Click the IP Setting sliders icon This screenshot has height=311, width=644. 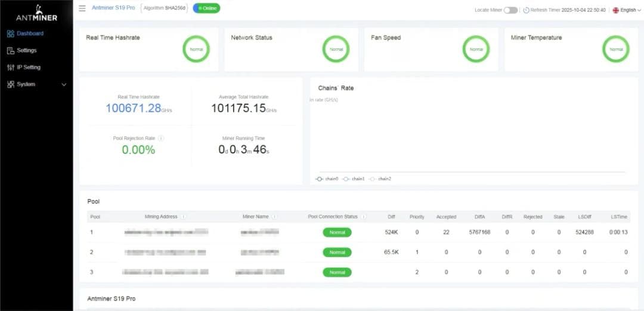11,67
